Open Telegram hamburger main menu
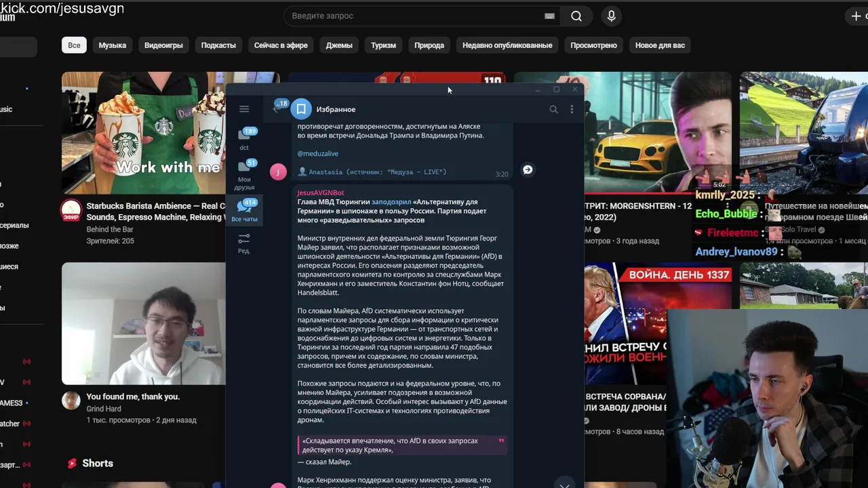 (244, 109)
